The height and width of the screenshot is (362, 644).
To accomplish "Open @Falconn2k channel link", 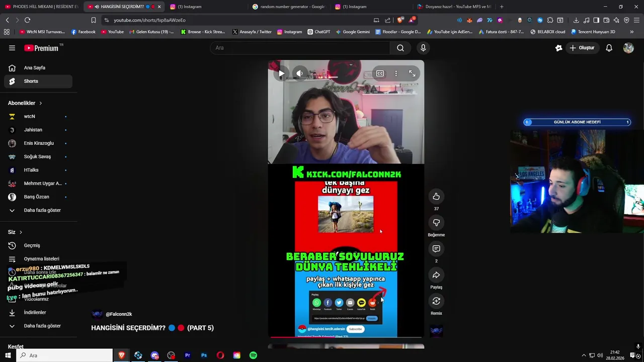I will [119, 314].
